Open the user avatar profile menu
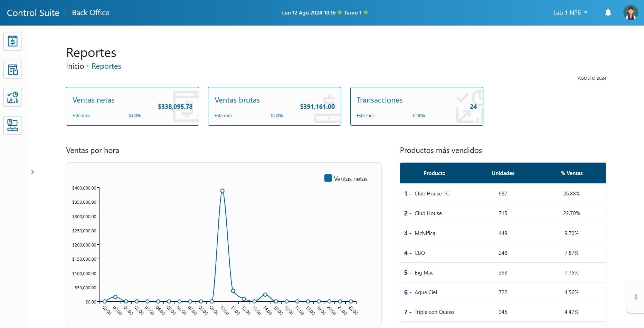The height and width of the screenshot is (328, 644). pyautogui.click(x=631, y=13)
